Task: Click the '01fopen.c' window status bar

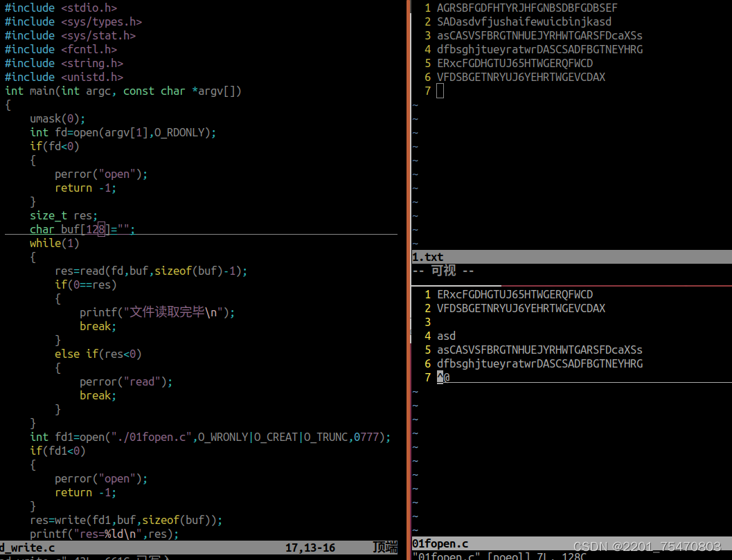Action: [x=571, y=543]
